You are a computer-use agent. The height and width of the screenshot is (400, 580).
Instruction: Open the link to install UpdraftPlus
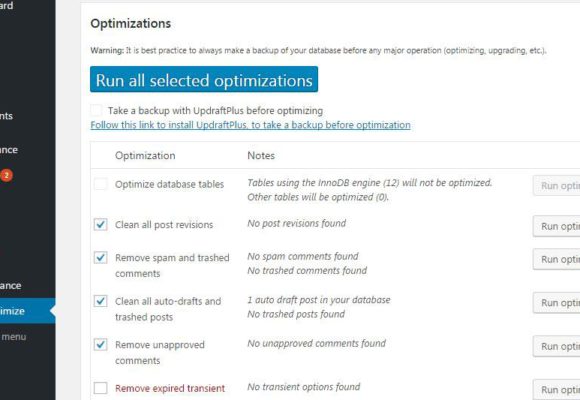click(250, 125)
